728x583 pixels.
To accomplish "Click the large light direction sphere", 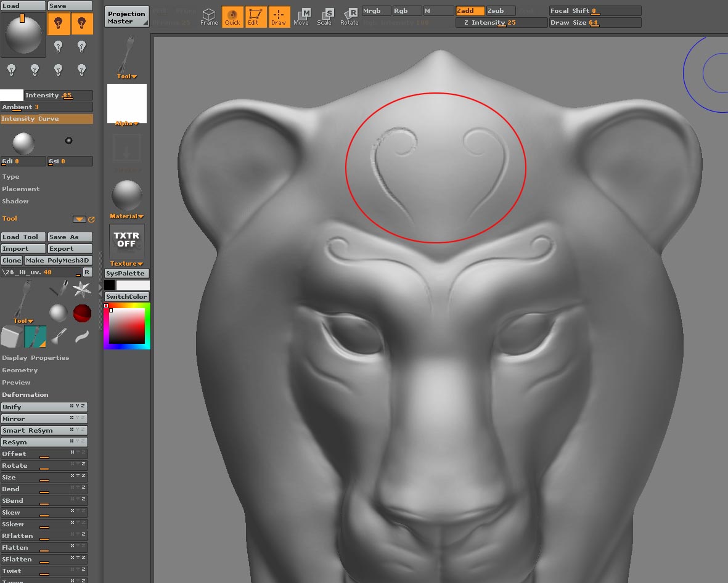I will (x=23, y=35).
